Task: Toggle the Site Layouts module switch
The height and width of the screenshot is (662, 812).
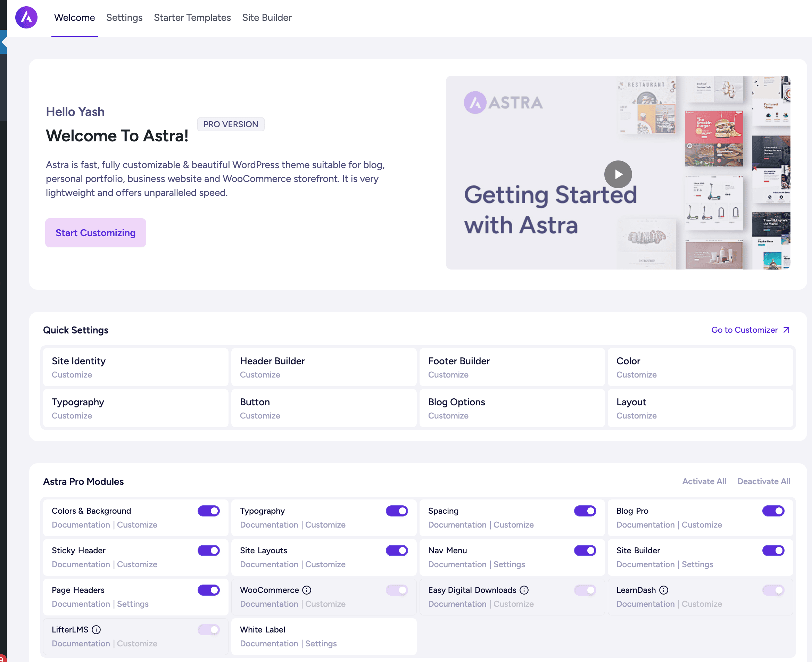Action: pyautogui.click(x=397, y=550)
